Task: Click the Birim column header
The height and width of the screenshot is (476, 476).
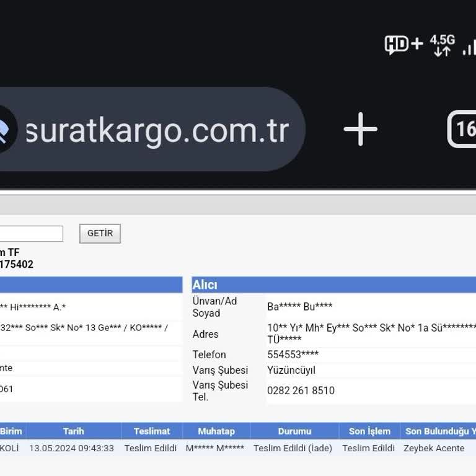Action: (12, 431)
